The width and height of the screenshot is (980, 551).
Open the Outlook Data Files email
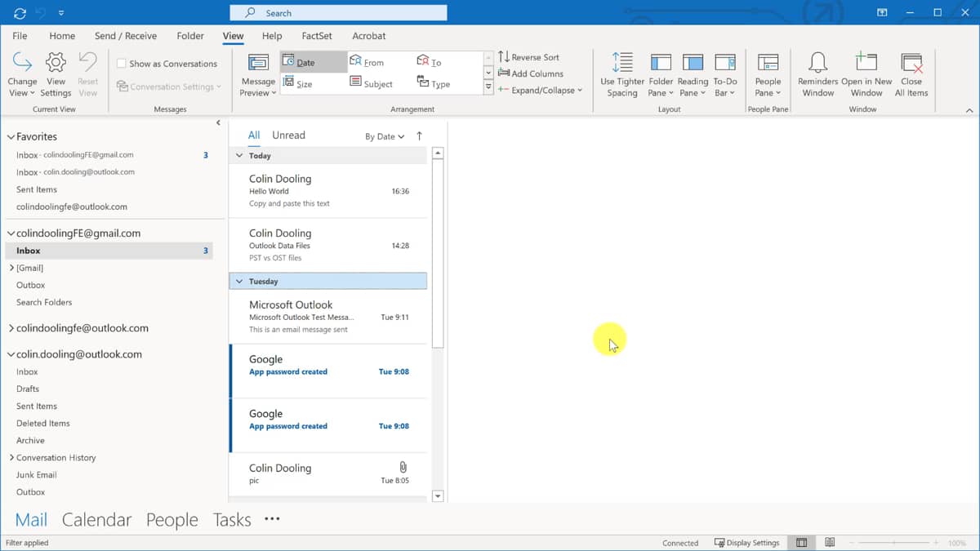328,245
